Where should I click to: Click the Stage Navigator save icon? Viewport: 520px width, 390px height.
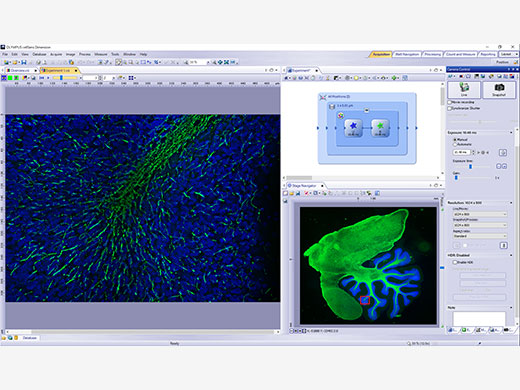click(298, 193)
